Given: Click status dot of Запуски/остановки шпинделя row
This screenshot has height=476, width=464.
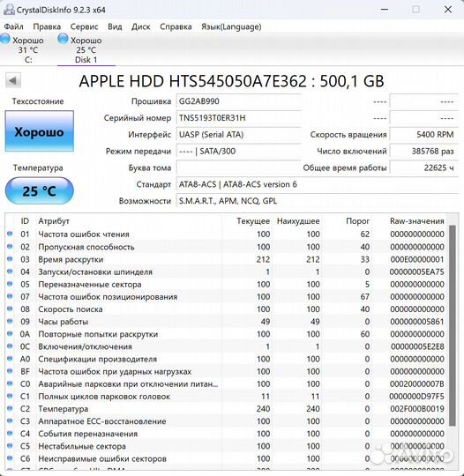Looking at the screenshot, I should click(10, 271).
